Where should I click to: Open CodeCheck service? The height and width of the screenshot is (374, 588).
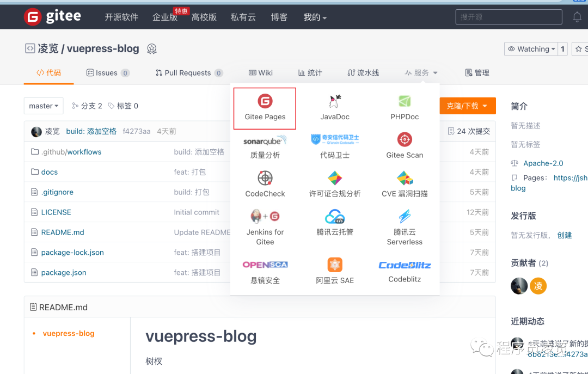point(265,185)
